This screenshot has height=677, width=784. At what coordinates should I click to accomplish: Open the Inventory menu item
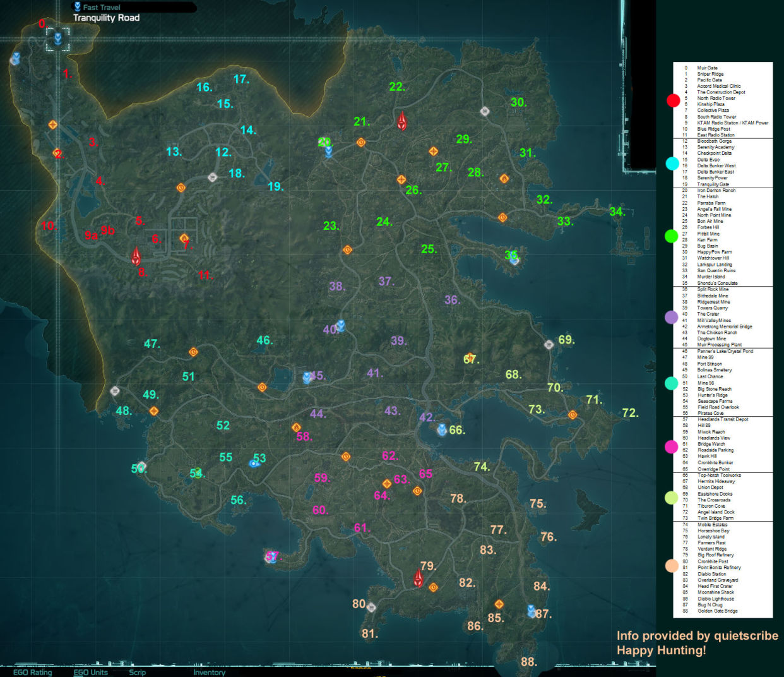click(210, 673)
